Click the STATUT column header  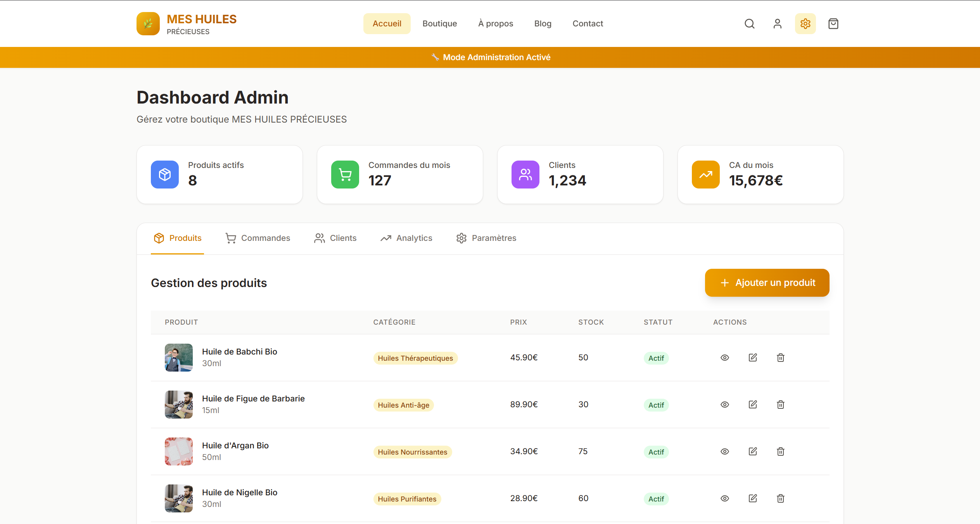click(658, 322)
